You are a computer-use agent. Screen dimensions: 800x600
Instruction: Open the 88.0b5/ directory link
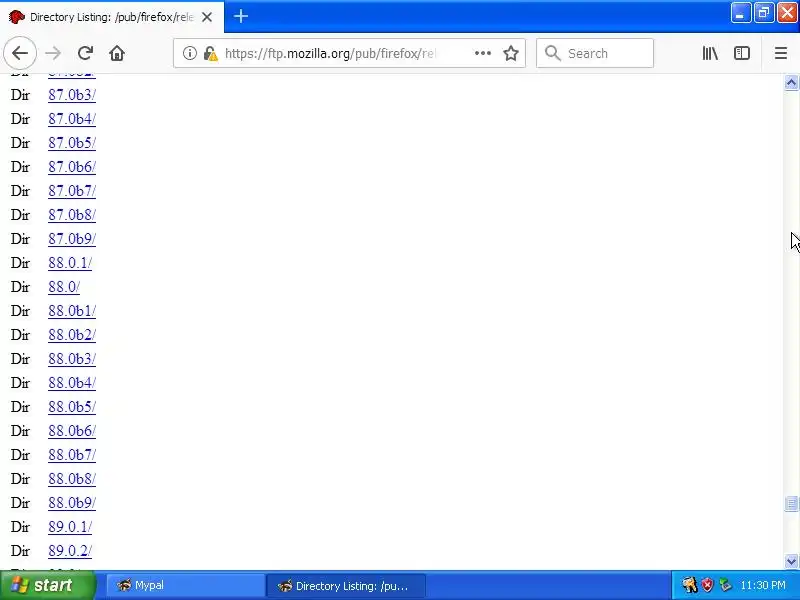coord(72,407)
